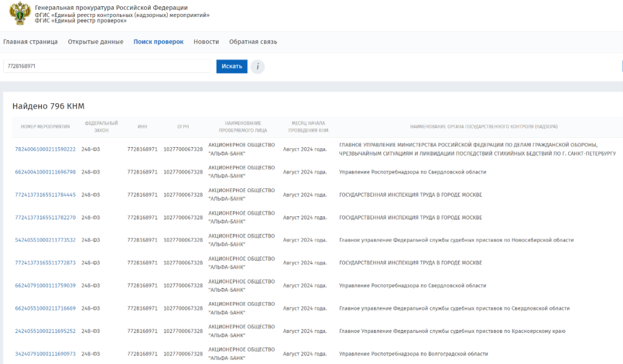Open the Главная страница menu item
The image size is (623, 364).
pyautogui.click(x=30, y=42)
